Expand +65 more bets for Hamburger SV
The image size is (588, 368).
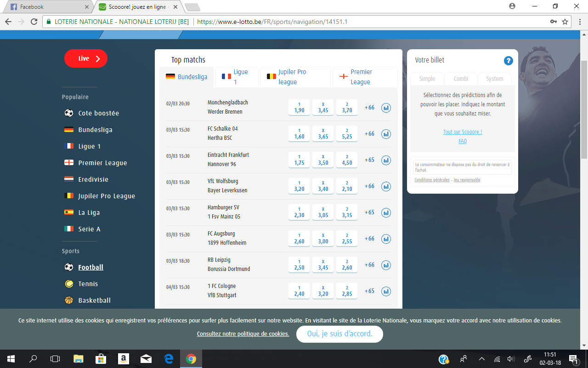pyautogui.click(x=369, y=213)
